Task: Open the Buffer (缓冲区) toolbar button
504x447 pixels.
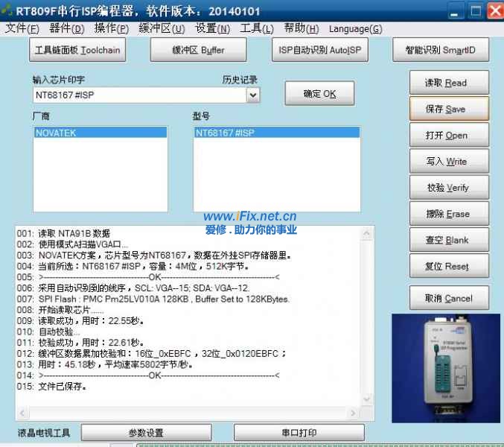Action: point(198,50)
